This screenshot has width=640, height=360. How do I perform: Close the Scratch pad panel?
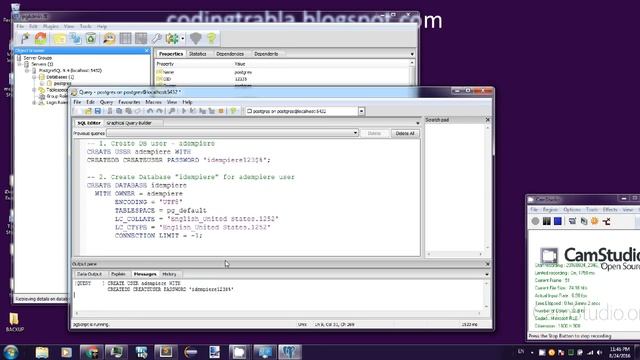pyautogui.click(x=487, y=120)
